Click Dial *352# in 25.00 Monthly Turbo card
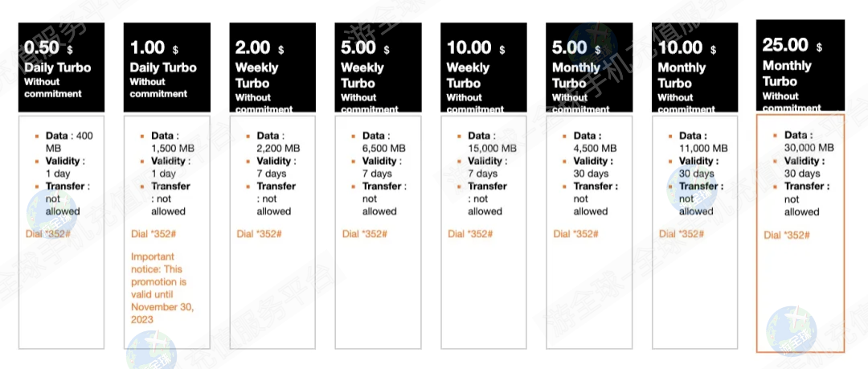This screenshot has height=369, width=868. (787, 235)
